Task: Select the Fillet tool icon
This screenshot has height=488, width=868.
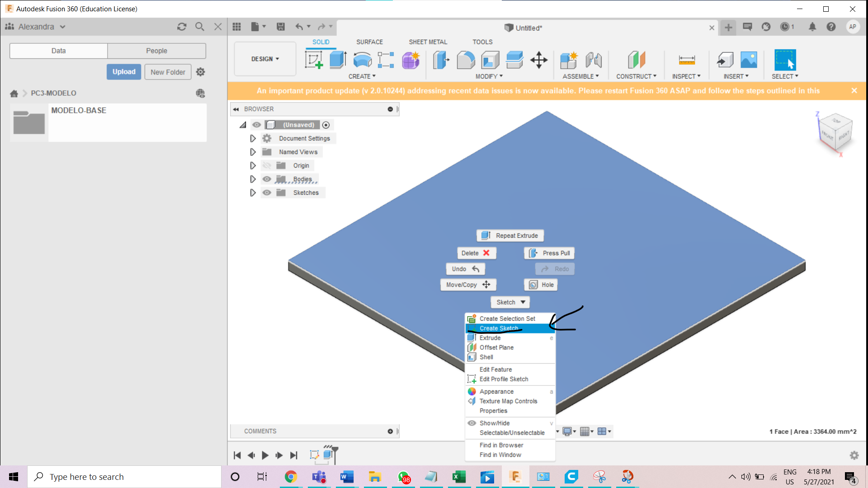Action: click(466, 60)
